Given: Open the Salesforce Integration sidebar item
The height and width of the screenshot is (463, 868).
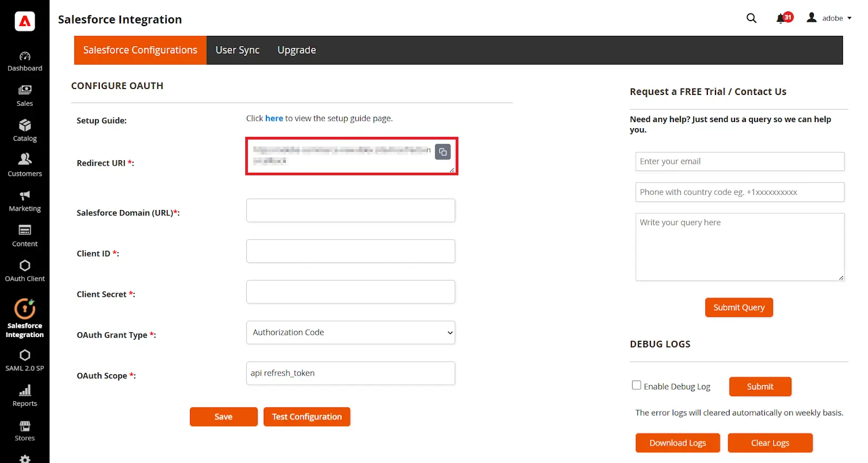Looking at the screenshot, I should pos(25,319).
